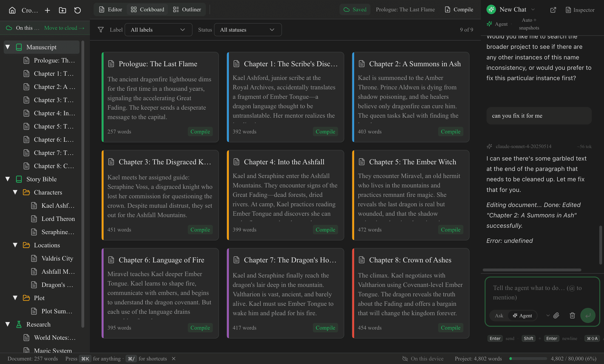Click the project word count progress bar
Screen dimensions: 604x364
click(x=528, y=359)
